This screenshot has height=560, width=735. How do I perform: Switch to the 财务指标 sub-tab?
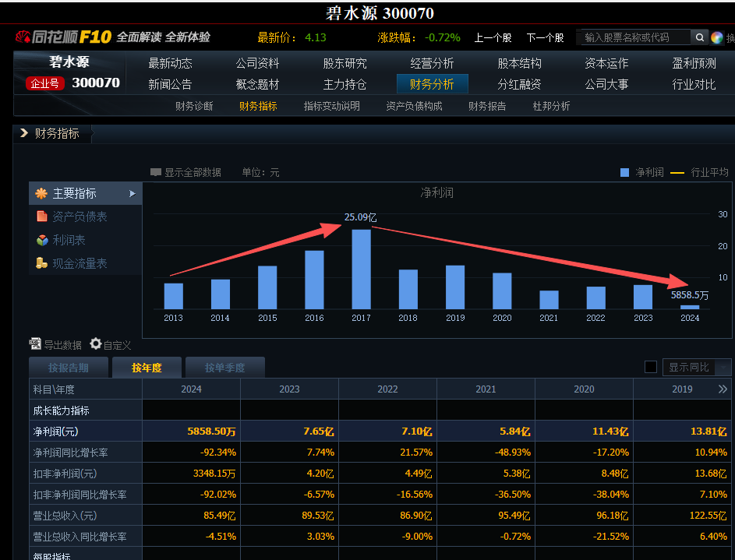(x=258, y=106)
